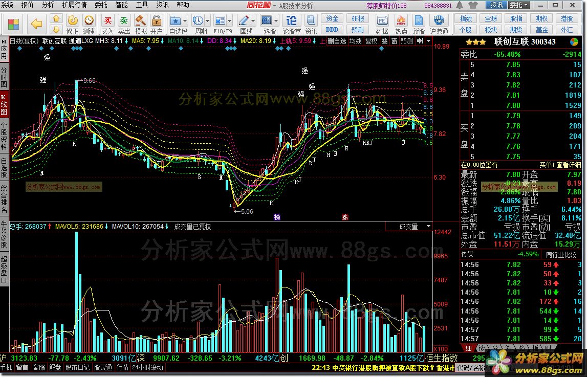588x378 pixels.
Task: Open the 数据 PE data icon
Action: click(382, 25)
